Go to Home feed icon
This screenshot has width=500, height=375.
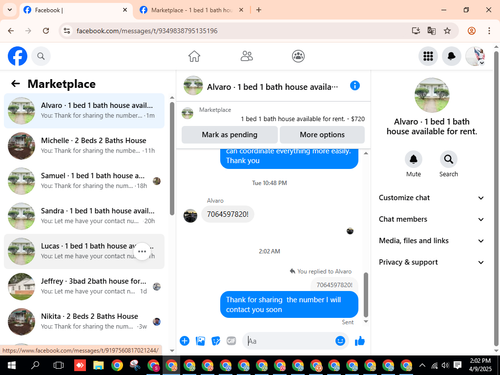[194, 56]
